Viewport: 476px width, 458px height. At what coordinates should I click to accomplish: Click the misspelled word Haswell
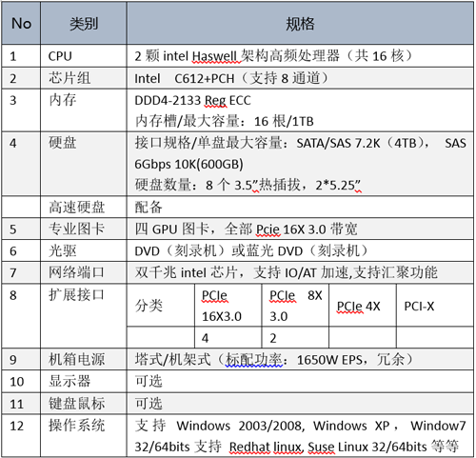(x=214, y=56)
